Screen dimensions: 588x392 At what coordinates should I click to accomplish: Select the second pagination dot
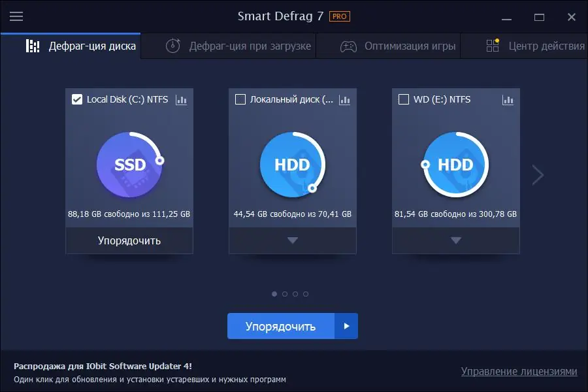[x=285, y=294]
